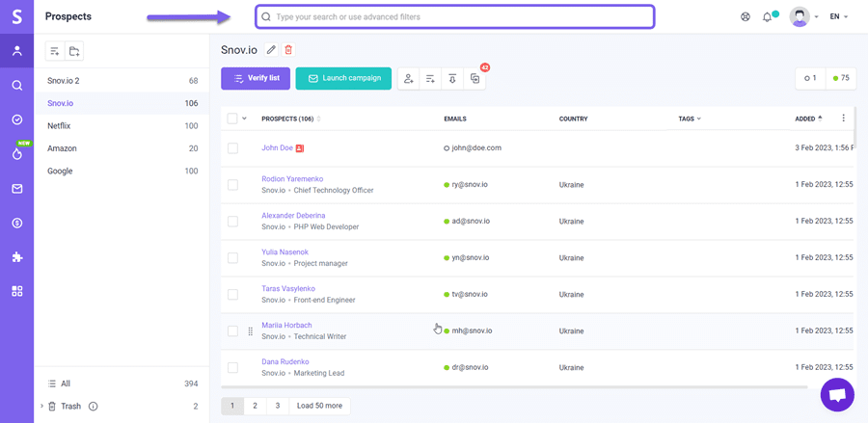868x423 pixels.
Task: Click the contact card icon beside John Doe
Action: click(300, 148)
